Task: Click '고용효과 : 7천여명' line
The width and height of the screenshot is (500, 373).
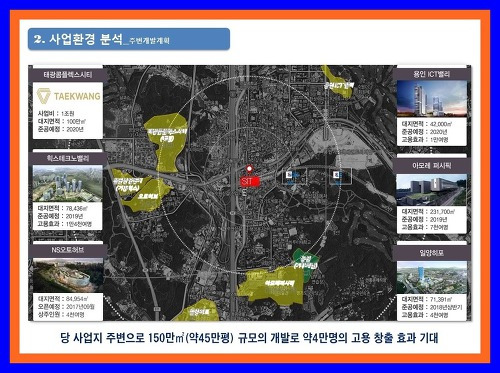Action: point(425,227)
